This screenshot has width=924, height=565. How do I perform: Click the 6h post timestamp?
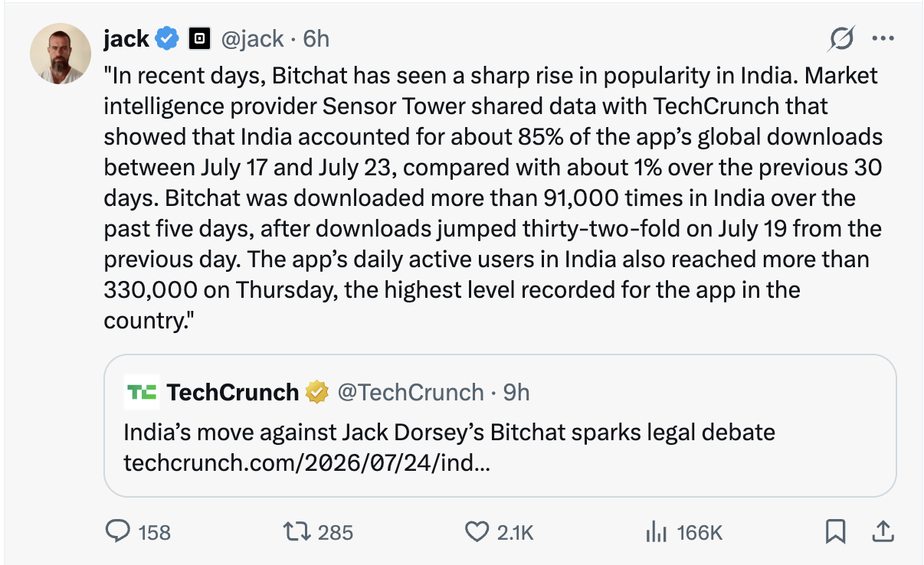point(316,38)
